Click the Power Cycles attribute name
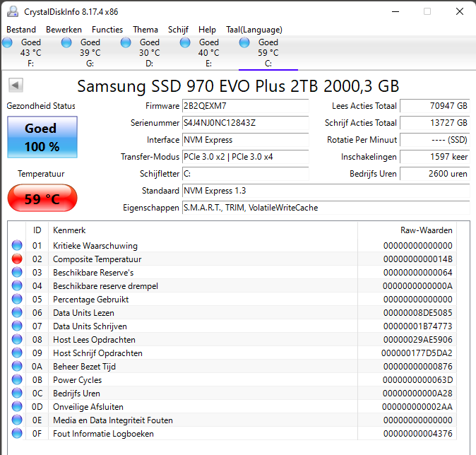Viewport: 476px width, 455px height. tap(78, 380)
